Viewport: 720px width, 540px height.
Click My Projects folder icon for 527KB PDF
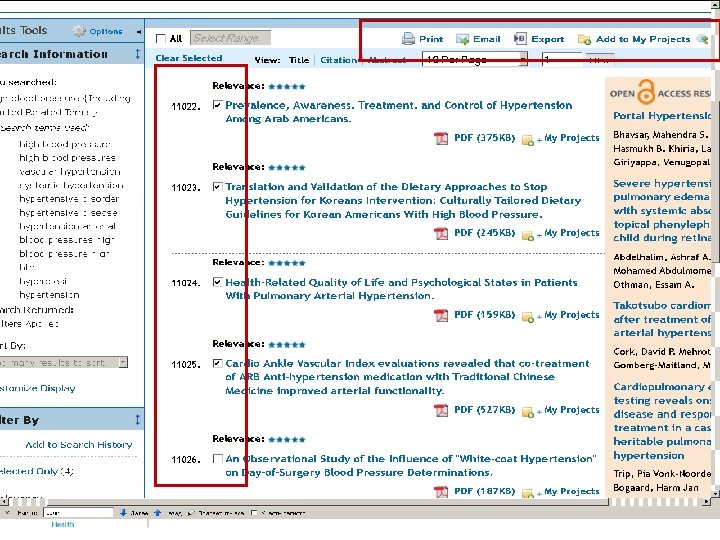click(x=528, y=411)
